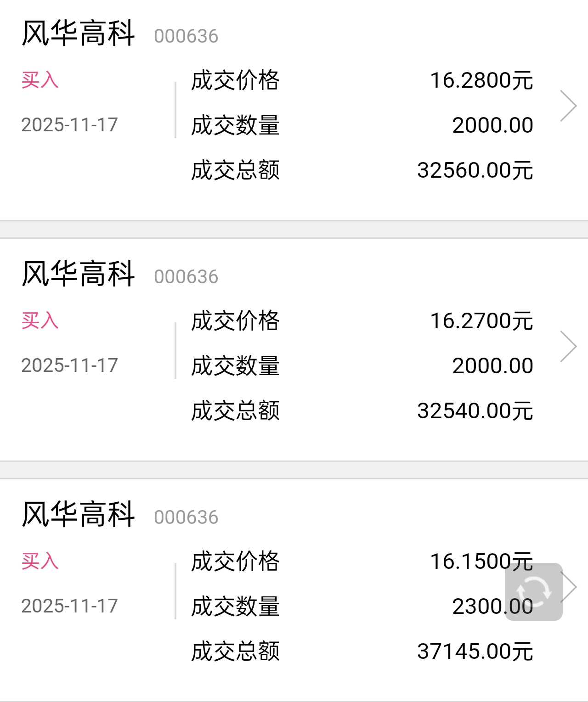588x702 pixels.
Task: Click 成交价格 label in the 32560.00元 record
Action: (x=236, y=80)
